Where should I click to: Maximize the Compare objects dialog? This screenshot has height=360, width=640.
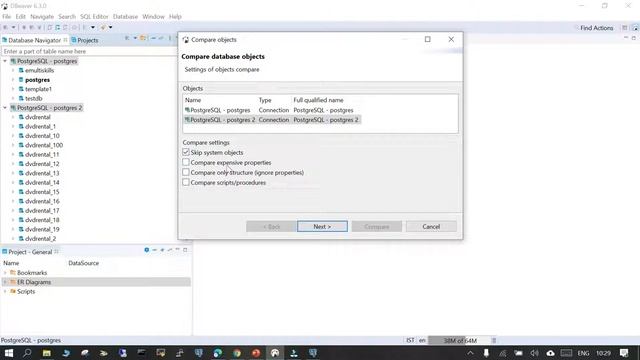click(x=427, y=39)
